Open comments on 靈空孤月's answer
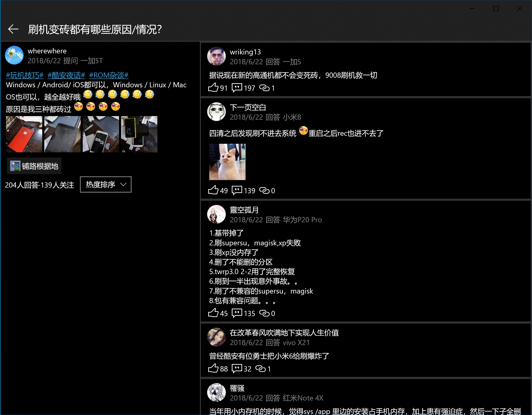This screenshot has height=415, width=532. coord(237,313)
